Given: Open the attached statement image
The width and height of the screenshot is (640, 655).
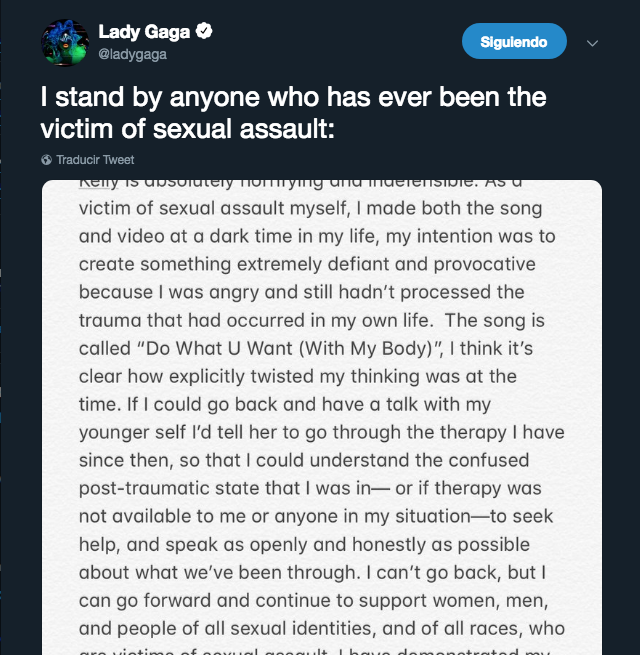Looking at the screenshot, I should (322, 417).
